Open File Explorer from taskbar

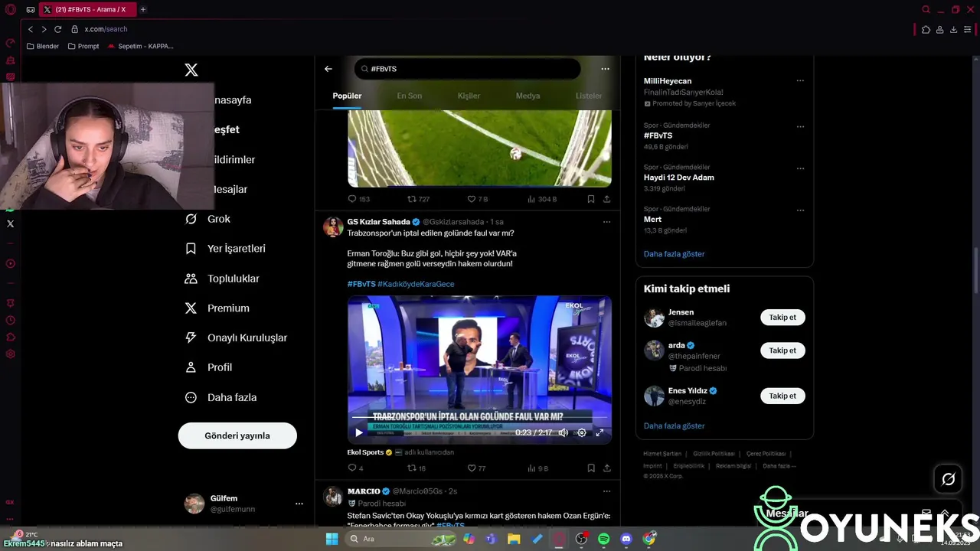514,539
